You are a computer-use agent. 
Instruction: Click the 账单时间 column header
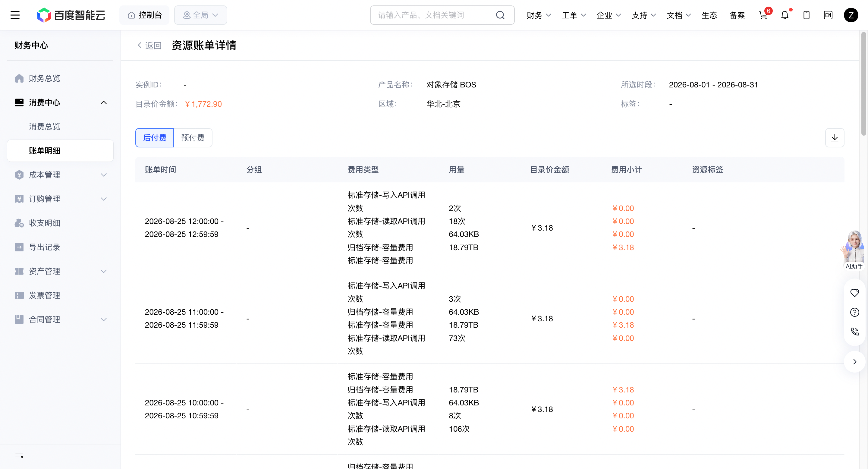tap(160, 169)
